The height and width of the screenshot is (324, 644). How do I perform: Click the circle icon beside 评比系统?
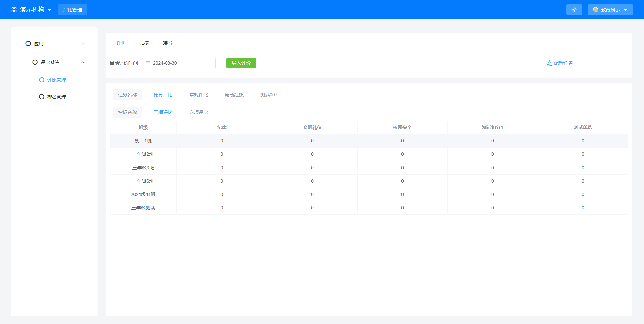point(35,62)
